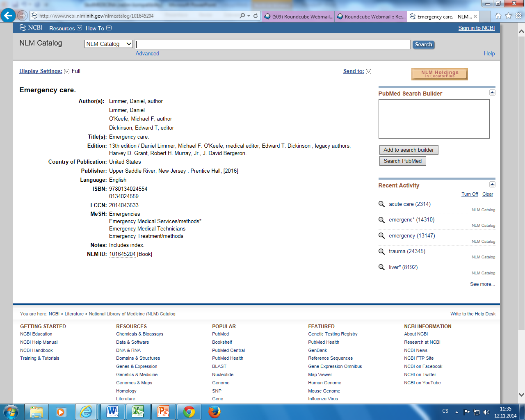
Task: Open the Advanced search link
Action: [x=147, y=53]
